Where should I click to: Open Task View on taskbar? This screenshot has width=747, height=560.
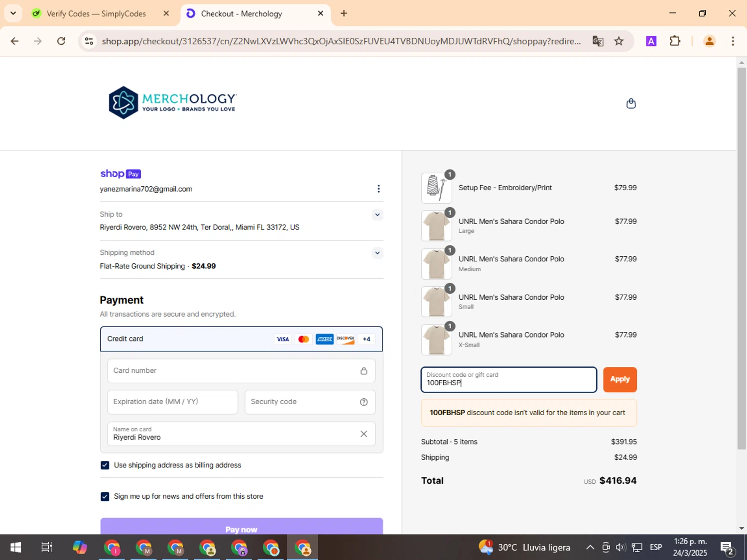coord(47,548)
